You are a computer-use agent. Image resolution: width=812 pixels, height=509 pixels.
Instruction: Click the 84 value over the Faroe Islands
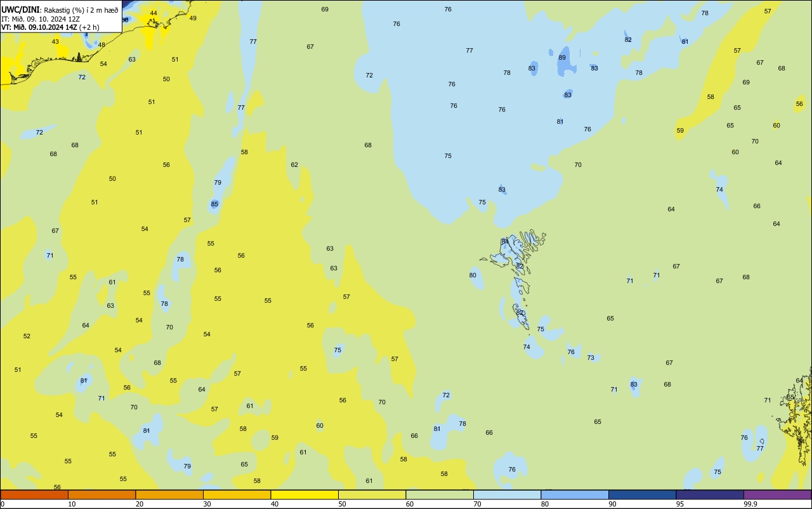tap(505, 241)
